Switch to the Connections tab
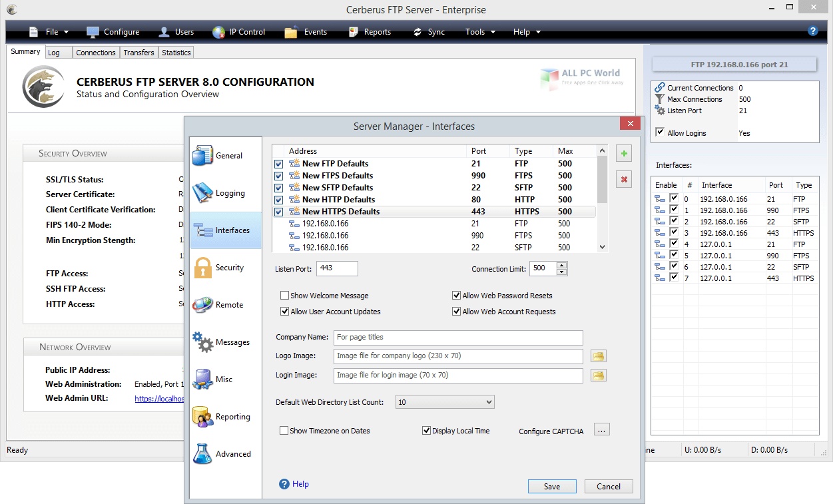The width and height of the screenshot is (833, 504). (96, 53)
